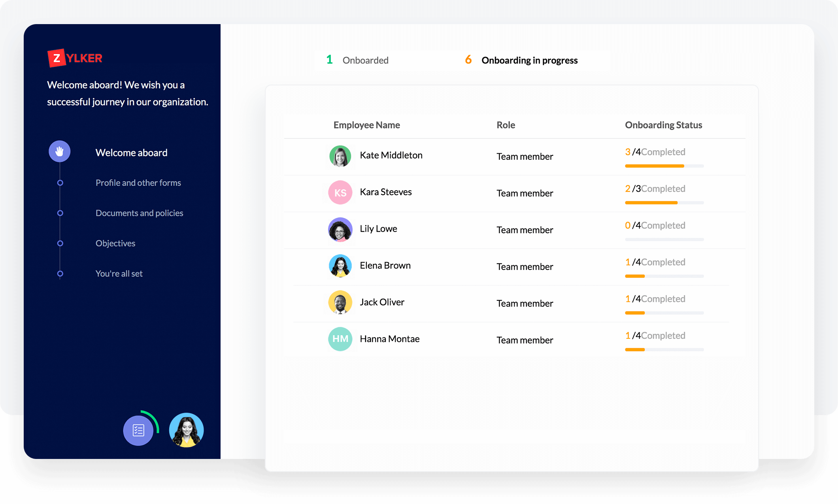Select Elena Brown's avatar photo
838x504 pixels.
pyautogui.click(x=340, y=266)
